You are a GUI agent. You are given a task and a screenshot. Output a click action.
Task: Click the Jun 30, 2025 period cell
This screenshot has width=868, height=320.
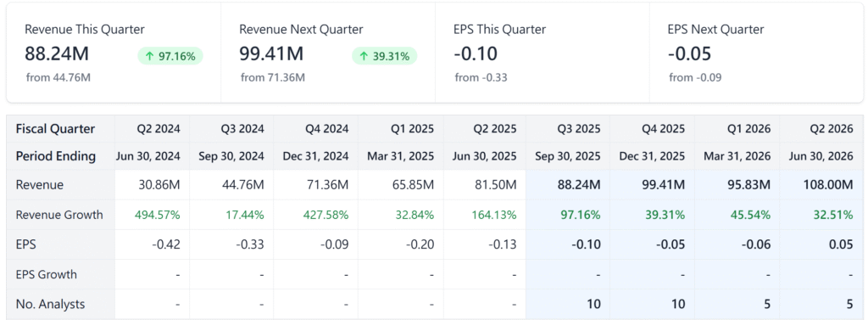pyautogui.click(x=484, y=156)
